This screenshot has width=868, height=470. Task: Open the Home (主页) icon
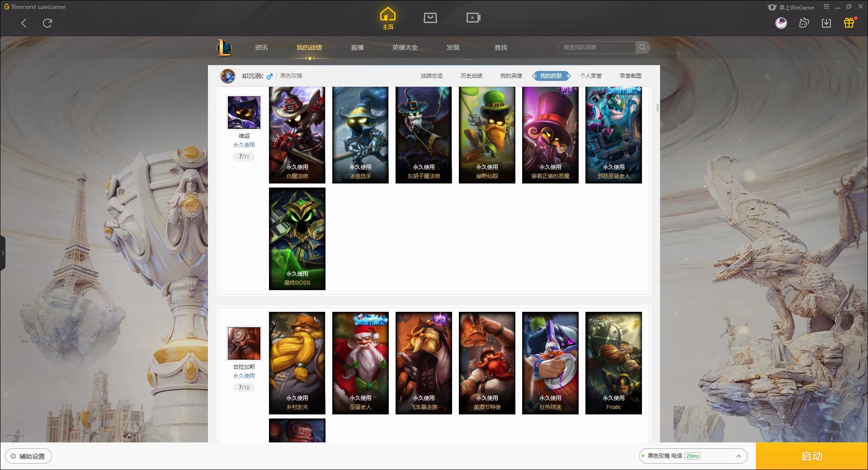pos(388,18)
